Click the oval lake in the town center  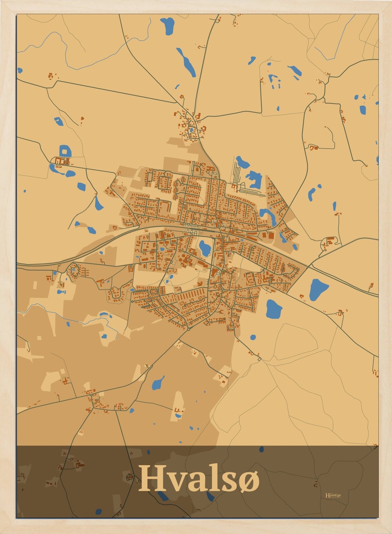(x=205, y=248)
